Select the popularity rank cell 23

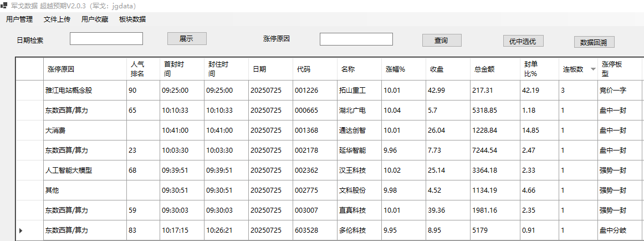point(143,150)
